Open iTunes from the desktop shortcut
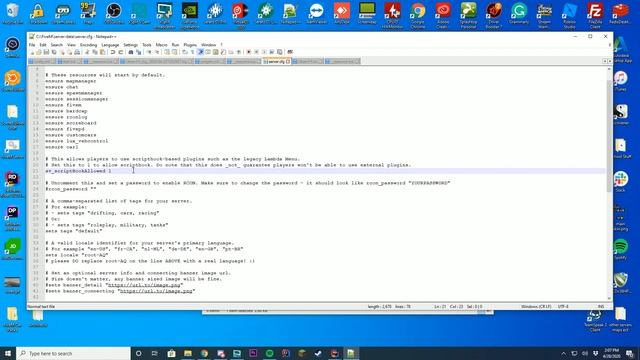 [x=620, y=81]
